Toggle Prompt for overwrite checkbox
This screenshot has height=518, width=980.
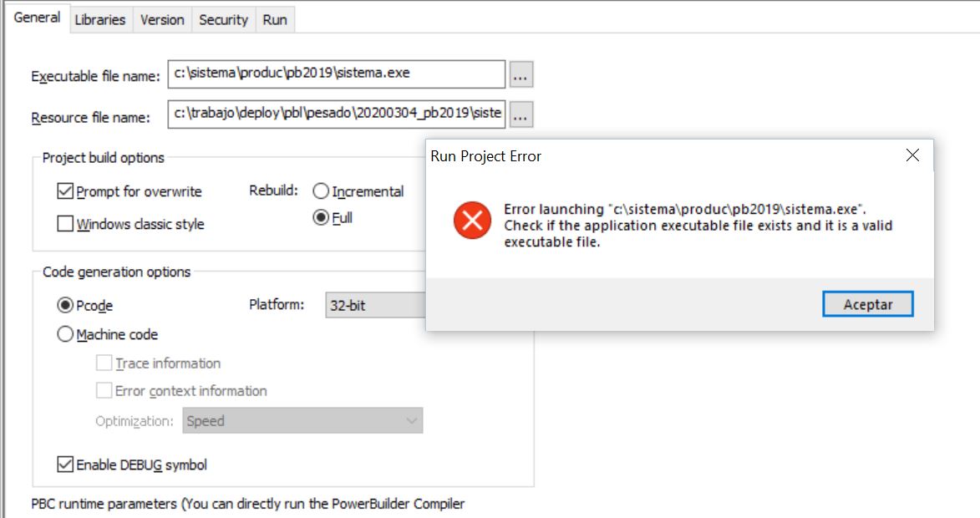point(65,191)
